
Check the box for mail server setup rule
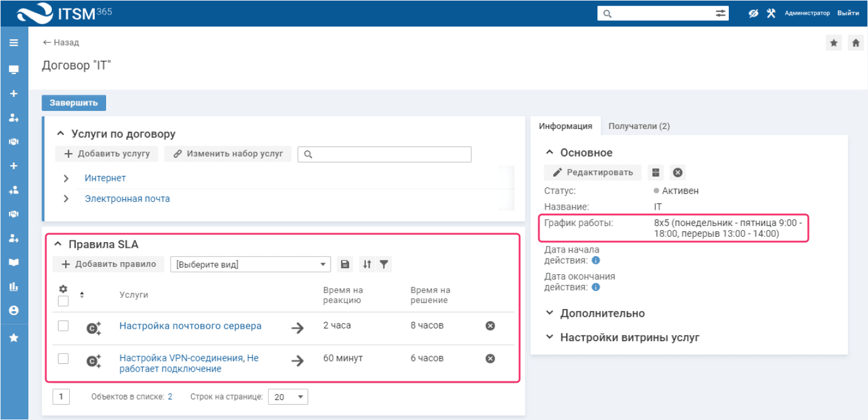pyautogui.click(x=63, y=326)
